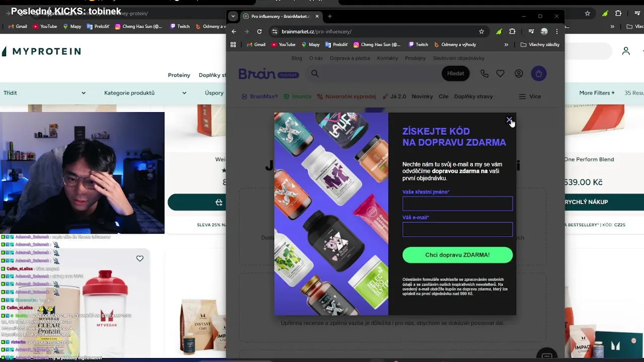
Task: Open the green extension icon in front window
Action: 499,31
